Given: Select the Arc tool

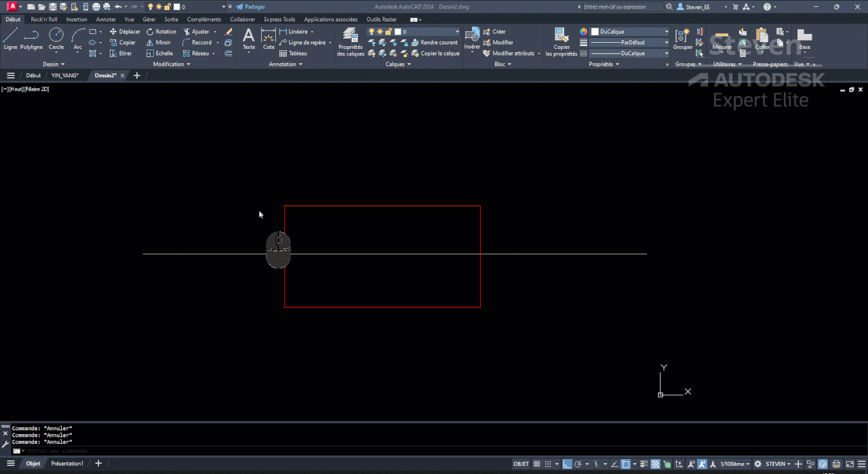Looking at the screenshot, I should pyautogui.click(x=77, y=39).
